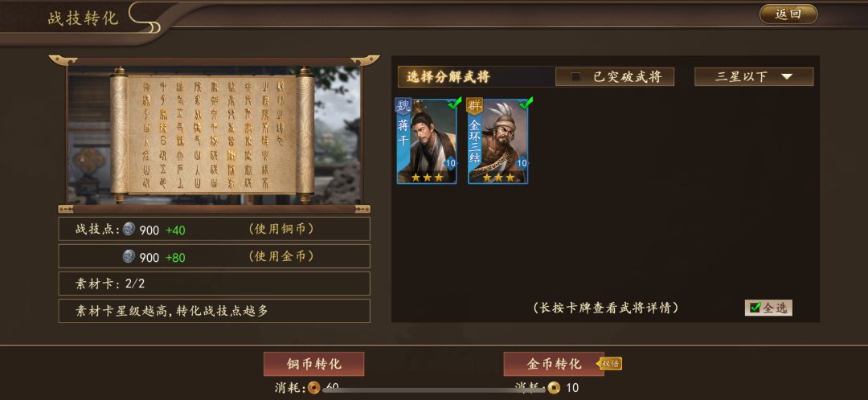
Task: Click the 战技点 coin icon in copper row
Action: tap(129, 229)
